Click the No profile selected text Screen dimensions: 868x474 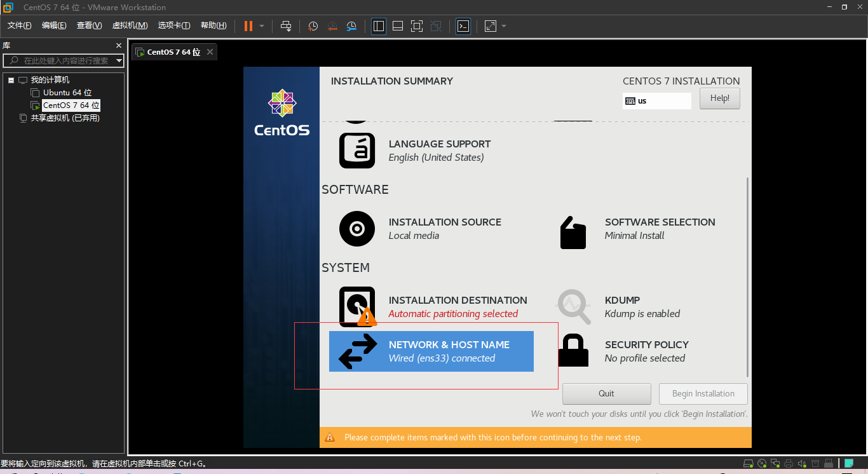(645, 358)
